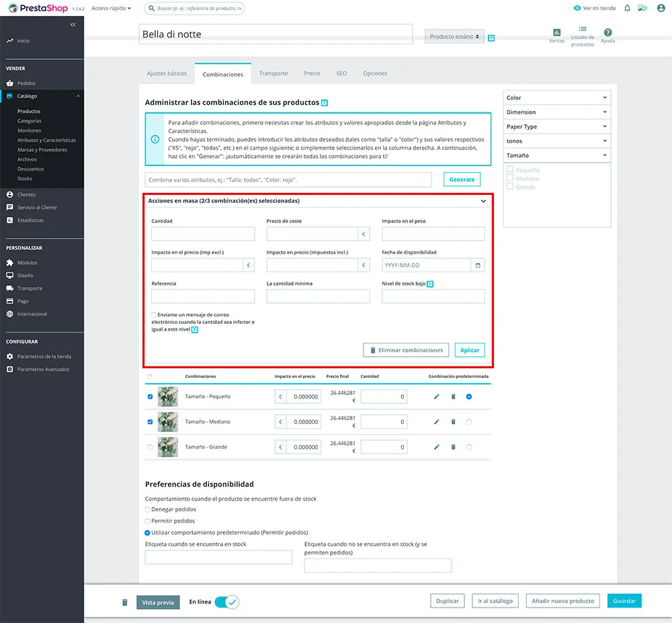672x623 pixels.
Task: Click Ver mi tienda eye icon
Action: 577,8
